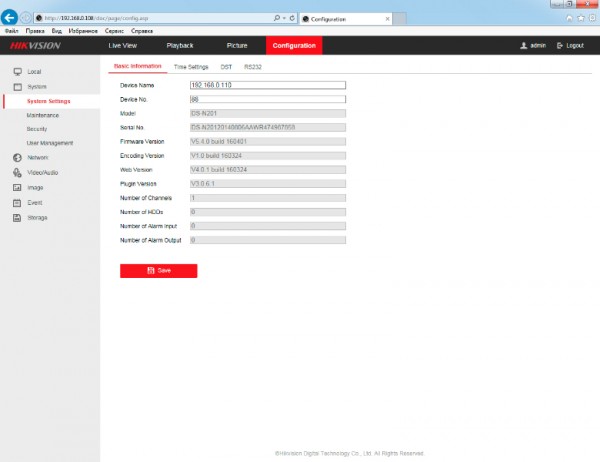Expand the Network section label
Image resolution: width=600 pixels, height=462 pixels.
tap(38, 158)
